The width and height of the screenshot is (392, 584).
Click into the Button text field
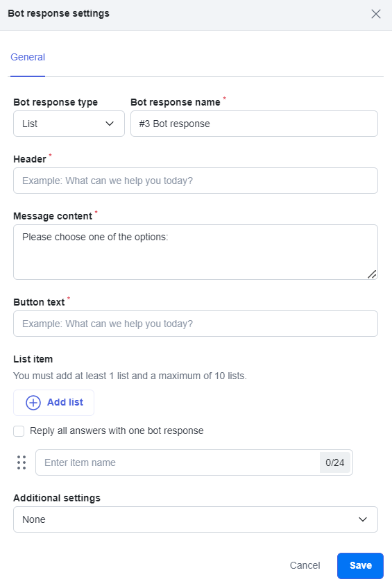click(x=196, y=324)
